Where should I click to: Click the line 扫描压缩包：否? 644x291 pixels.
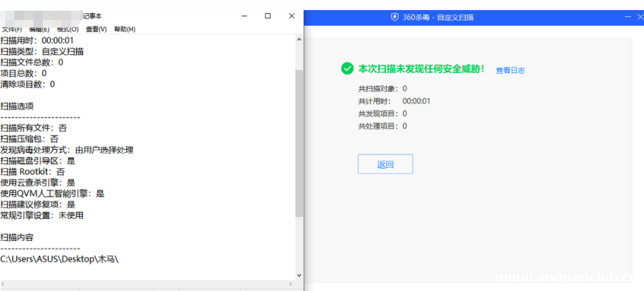click(30, 139)
